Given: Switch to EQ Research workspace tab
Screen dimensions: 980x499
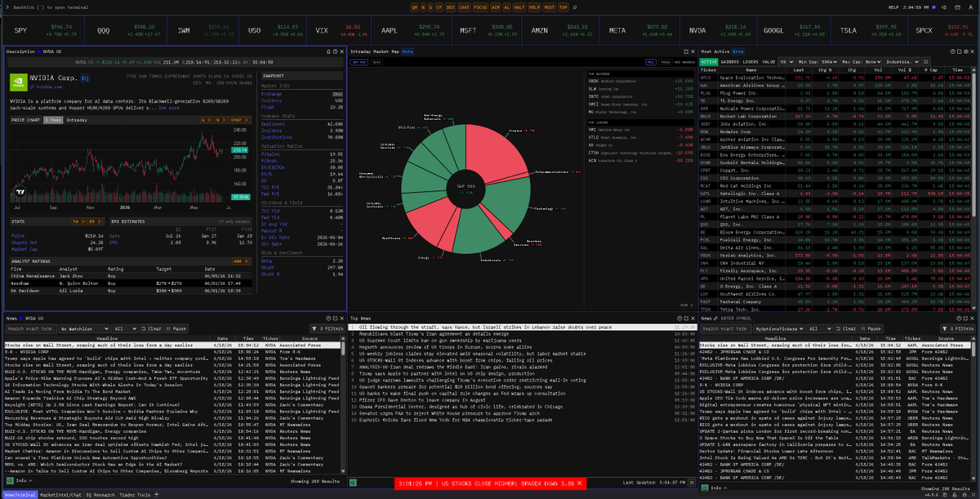Looking at the screenshot, I should click(100, 495).
